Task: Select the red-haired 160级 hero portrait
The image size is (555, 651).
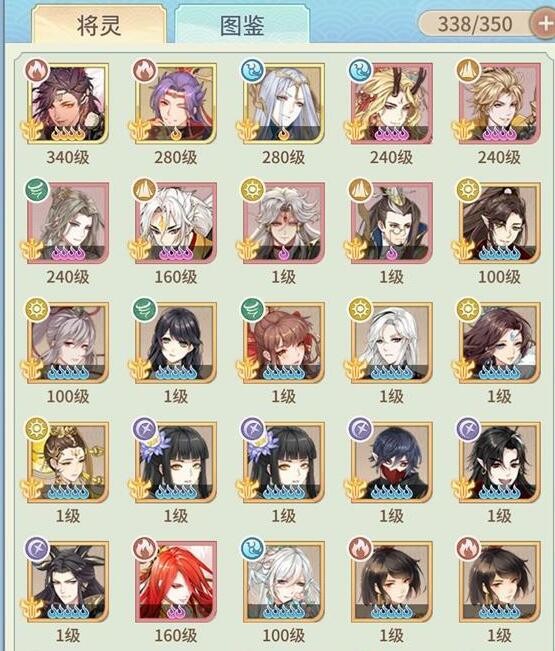Action: coord(176,581)
